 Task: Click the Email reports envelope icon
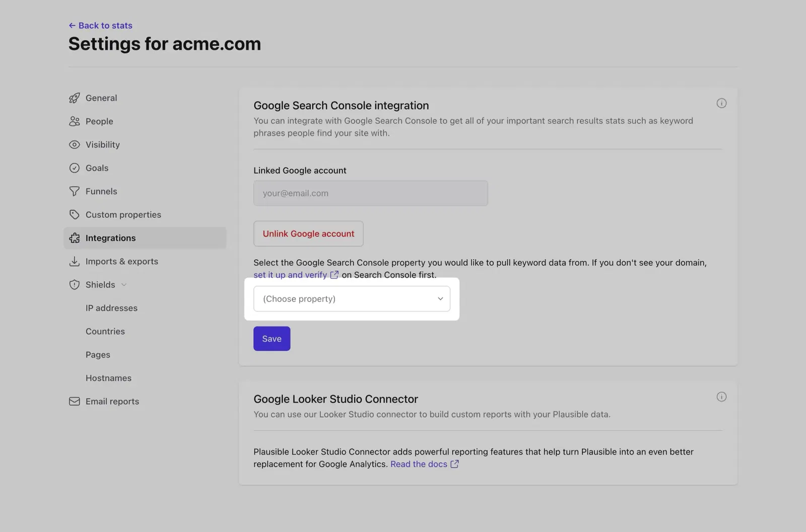pos(74,401)
